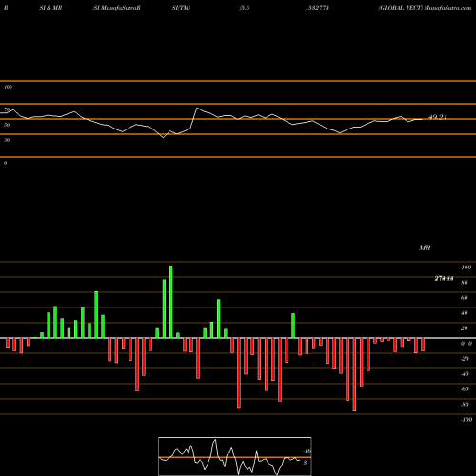Screen dimensions: 476x476
Task: Click the '-80' label on MR scale
Action: click(x=465, y=405)
